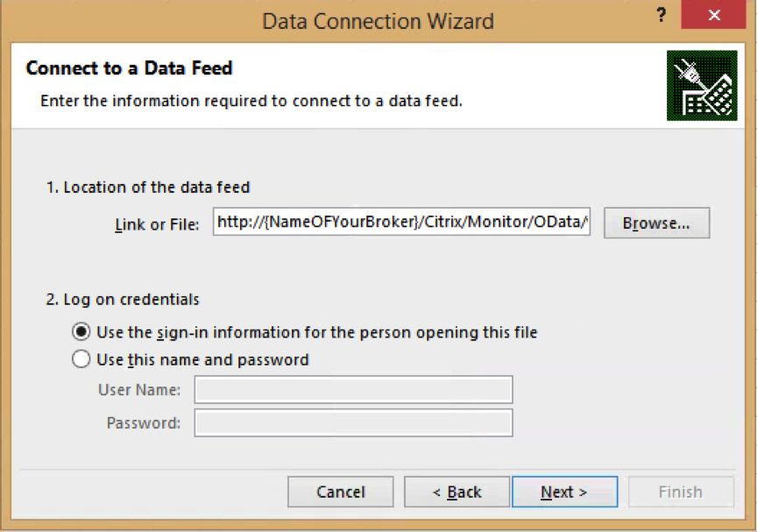Click the greyed-out Finish button

click(681, 492)
